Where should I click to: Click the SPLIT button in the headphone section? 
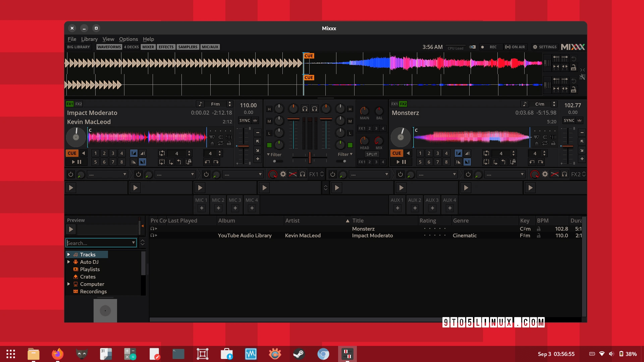[x=371, y=154]
